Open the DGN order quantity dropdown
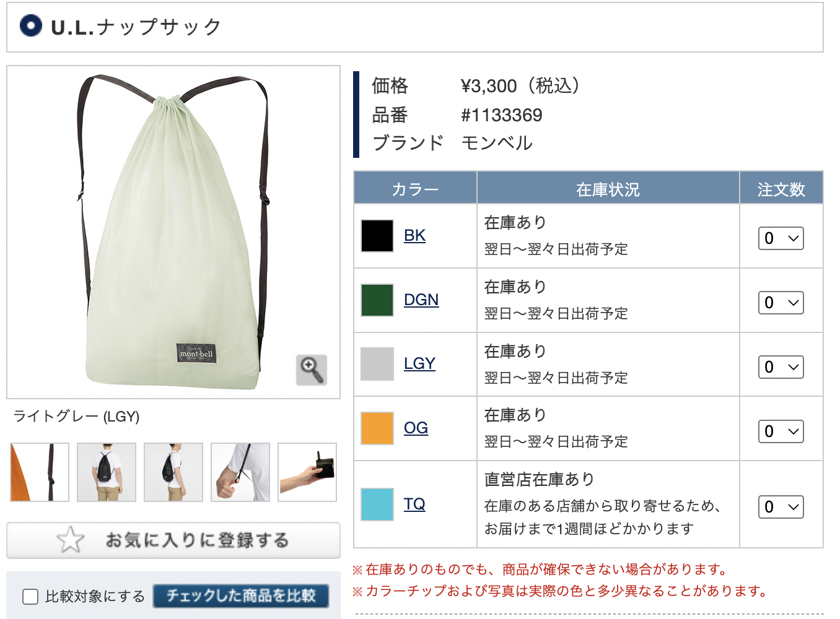 click(x=781, y=303)
